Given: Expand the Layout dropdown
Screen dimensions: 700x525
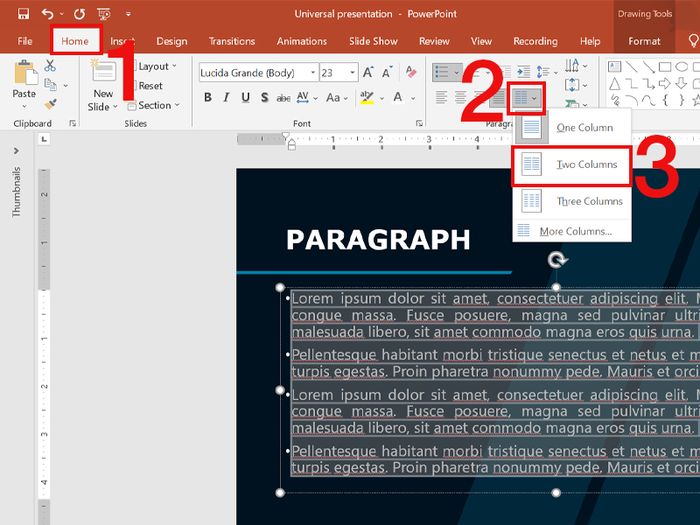Looking at the screenshot, I should pyautogui.click(x=157, y=66).
